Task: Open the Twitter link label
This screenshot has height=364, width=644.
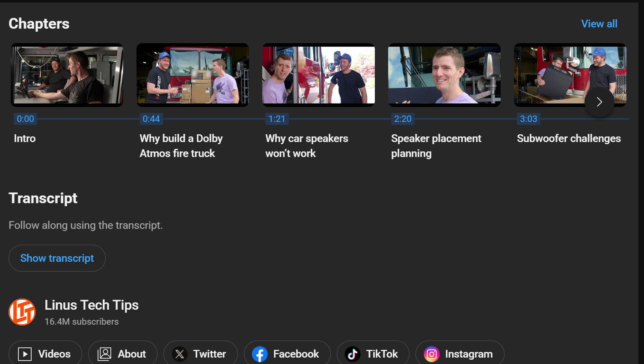Action: click(209, 354)
